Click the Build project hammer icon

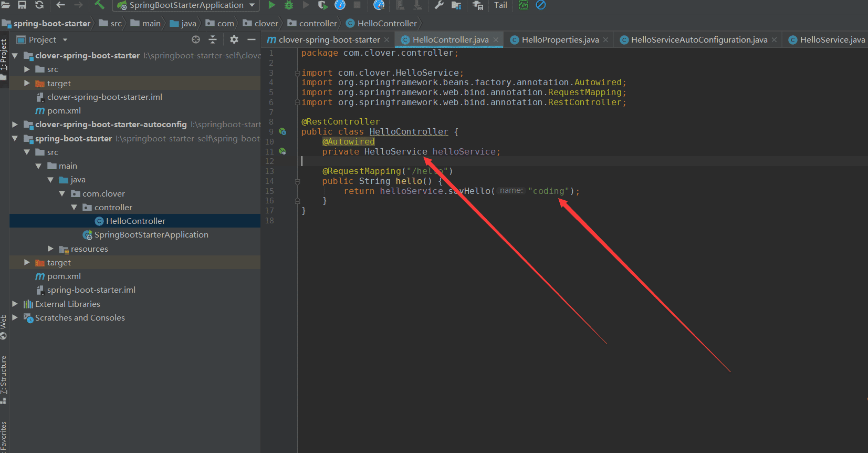pyautogui.click(x=99, y=5)
